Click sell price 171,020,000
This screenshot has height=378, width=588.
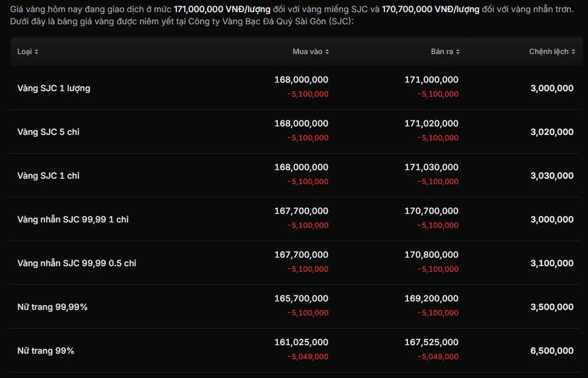[x=431, y=123]
